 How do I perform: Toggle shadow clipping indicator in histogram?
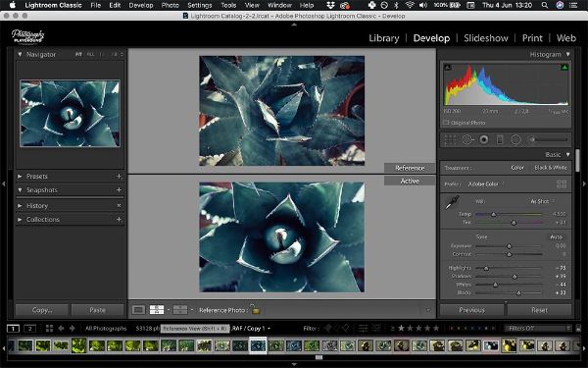click(448, 67)
